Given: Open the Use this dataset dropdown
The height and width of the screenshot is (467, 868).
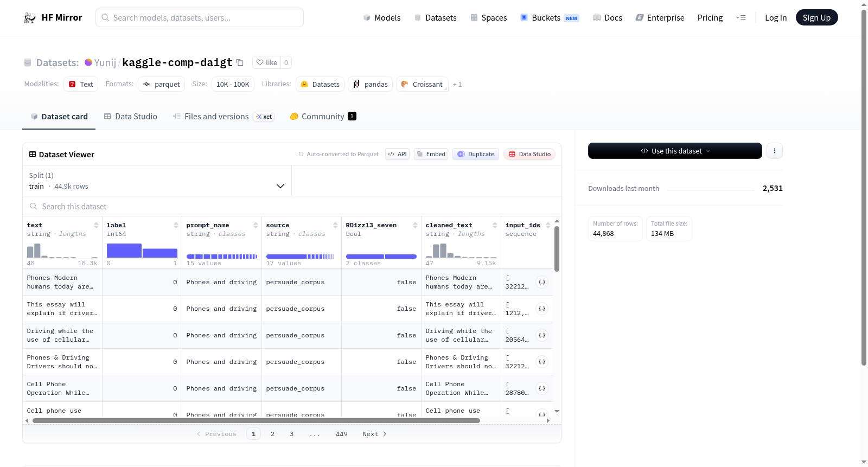Looking at the screenshot, I should tap(675, 151).
